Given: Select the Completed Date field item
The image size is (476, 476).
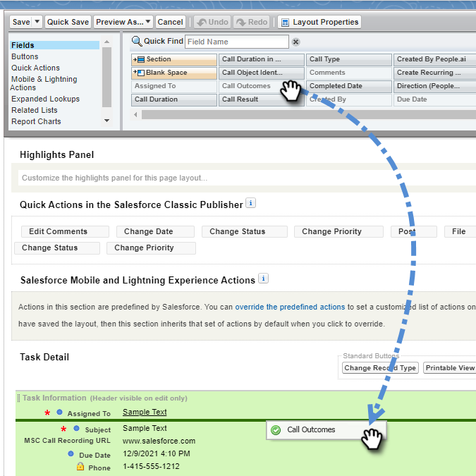Looking at the screenshot, I should (349, 86).
